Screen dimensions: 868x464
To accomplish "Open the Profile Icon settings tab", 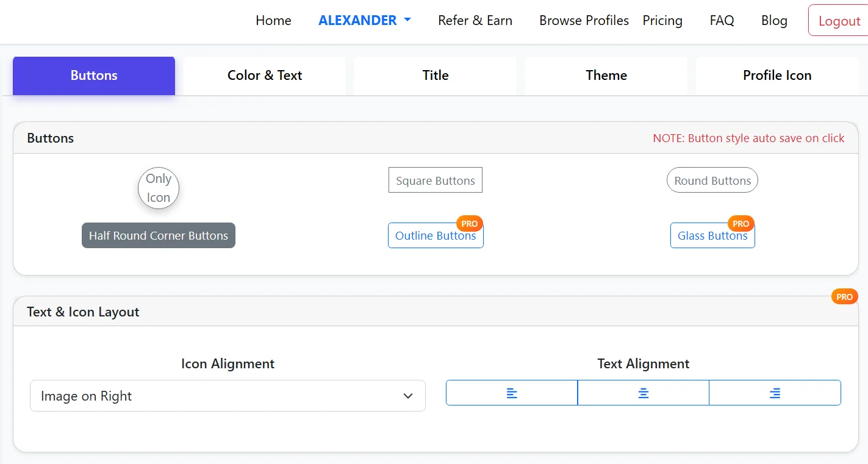I will [777, 75].
